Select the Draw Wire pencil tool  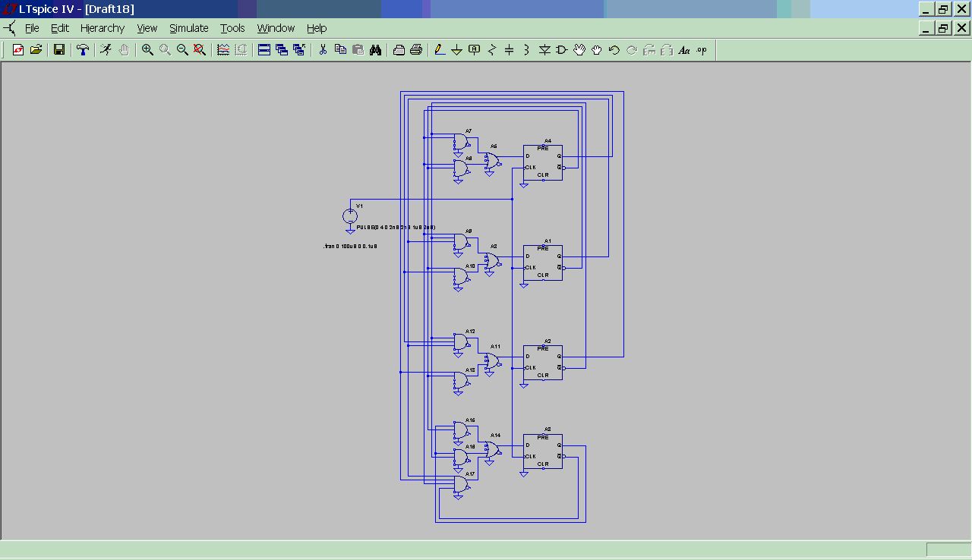[x=440, y=50]
